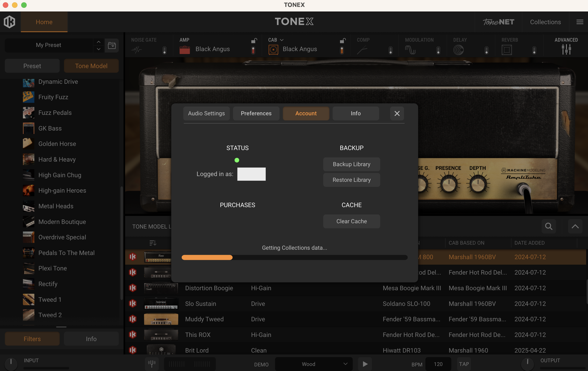Screen dimensions: 588x371
Task: Toggle the Reverb power switch
Action: (534, 50)
